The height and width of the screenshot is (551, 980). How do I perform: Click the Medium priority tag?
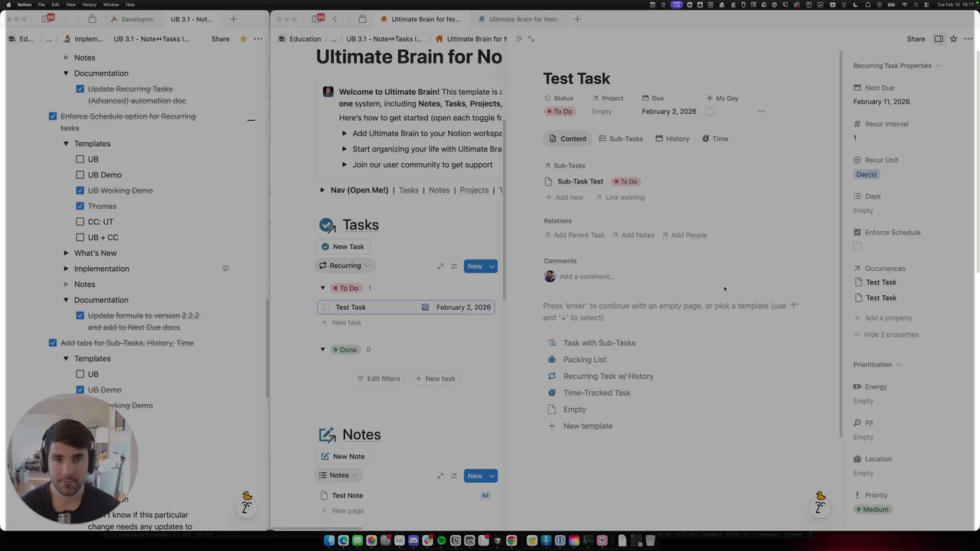tap(873, 510)
